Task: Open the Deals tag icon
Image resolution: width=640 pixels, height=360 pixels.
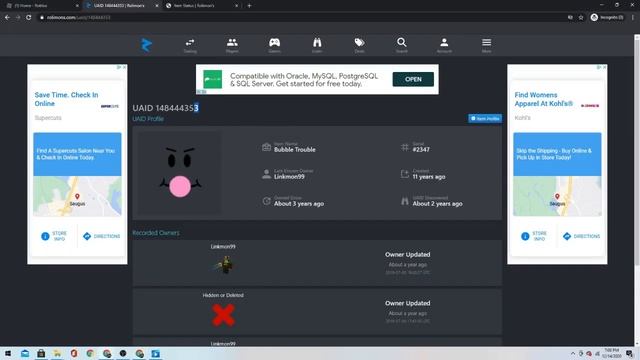Action: [x=359, y=45]
